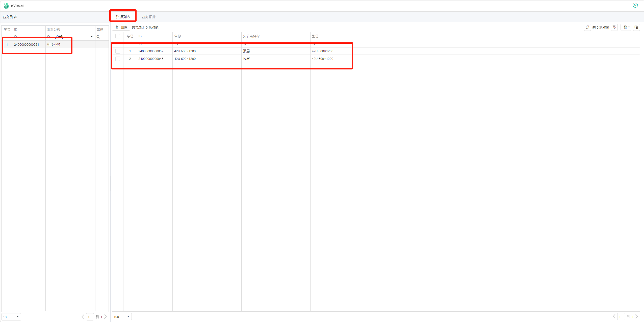The image size is (644, 322).
Task: Click the clear filter funnel icon
Action: (x=614, y=27)
